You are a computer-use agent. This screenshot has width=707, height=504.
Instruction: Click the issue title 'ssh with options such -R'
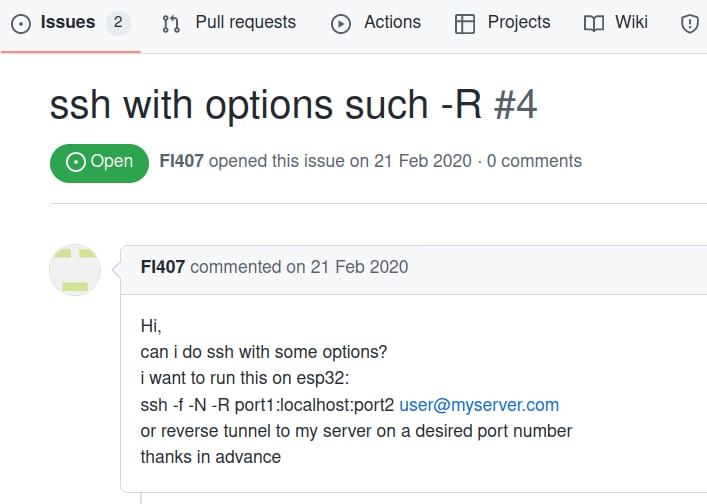pos(267,104)
